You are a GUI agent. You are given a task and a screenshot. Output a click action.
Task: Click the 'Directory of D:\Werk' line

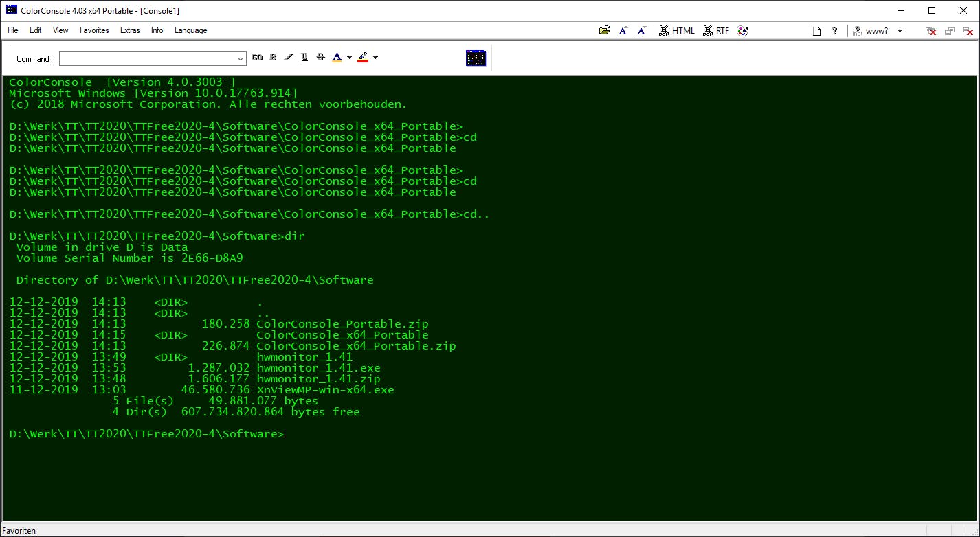coord(195,280)
